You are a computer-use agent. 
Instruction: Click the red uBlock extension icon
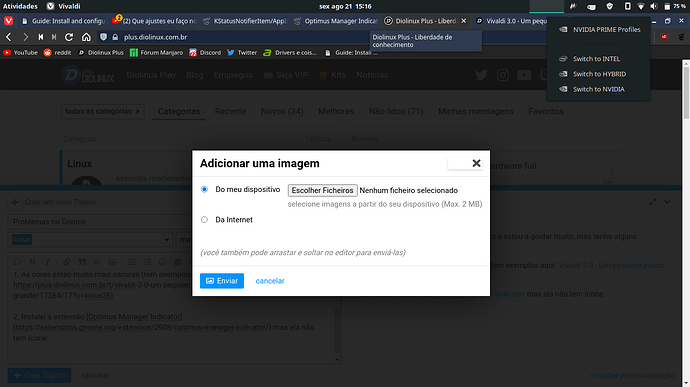point(664,37)
